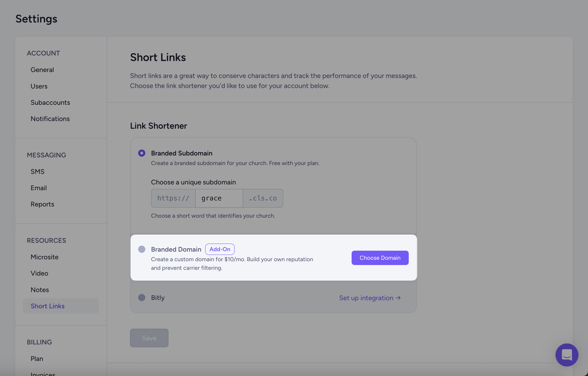Viewport: 588px width, 376px height.
Task: Open General account settings
Action: click(42, 70)
